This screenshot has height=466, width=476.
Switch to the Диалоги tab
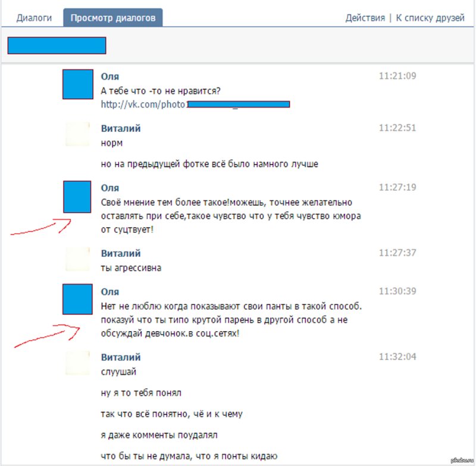coord(33,18)
